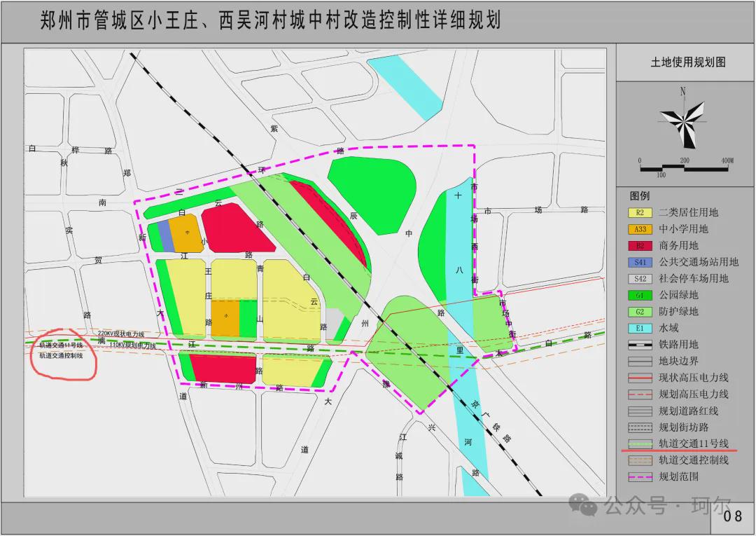This screenshot has height=536, width=756.
Task: Select the B2 red legend swatch
Action: pyautogui.click(x=640, y=245)
